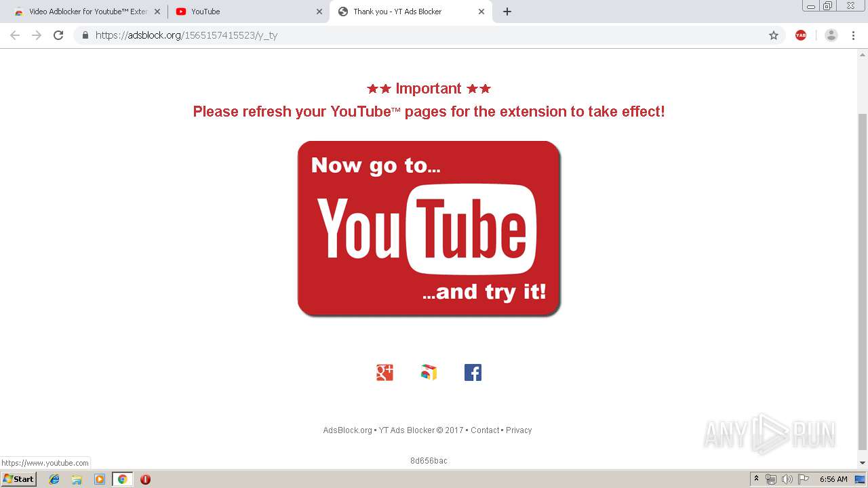The width and height of the screenshot is (868, 488).
Task: Open the YAB extension icon in toolbar
Action: (801, 35)
